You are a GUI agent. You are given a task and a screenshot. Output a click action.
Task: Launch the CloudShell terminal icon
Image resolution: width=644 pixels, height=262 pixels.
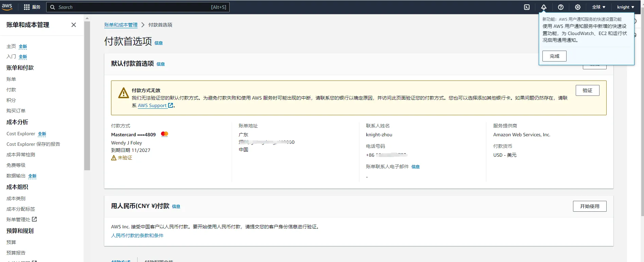click(526, 7)
